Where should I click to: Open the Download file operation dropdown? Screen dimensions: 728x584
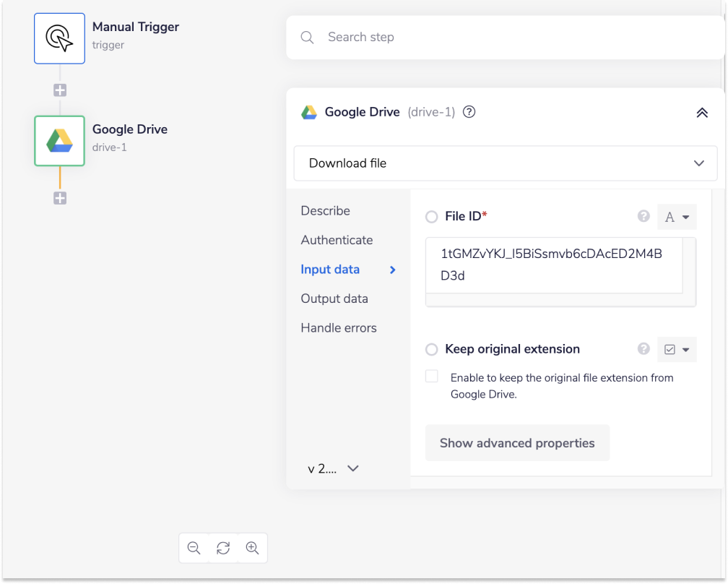pyautogui.click(x=506, y=163)
